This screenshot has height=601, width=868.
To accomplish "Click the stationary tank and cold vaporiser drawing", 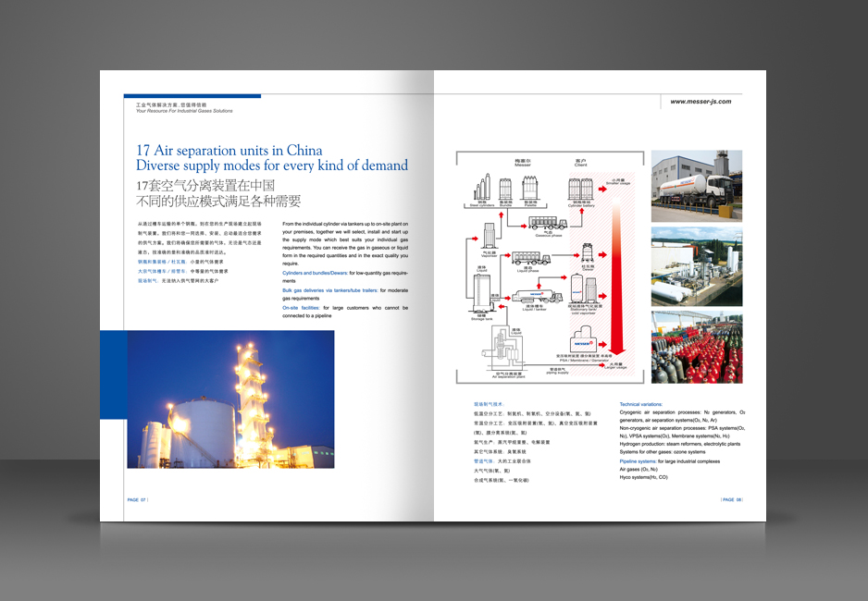I will (x=583, y=289).
